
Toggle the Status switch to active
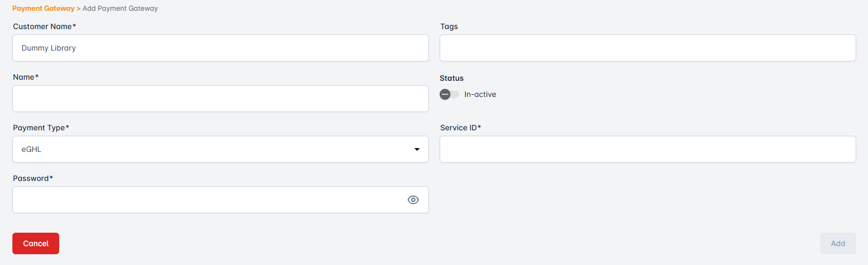(449, 94)
